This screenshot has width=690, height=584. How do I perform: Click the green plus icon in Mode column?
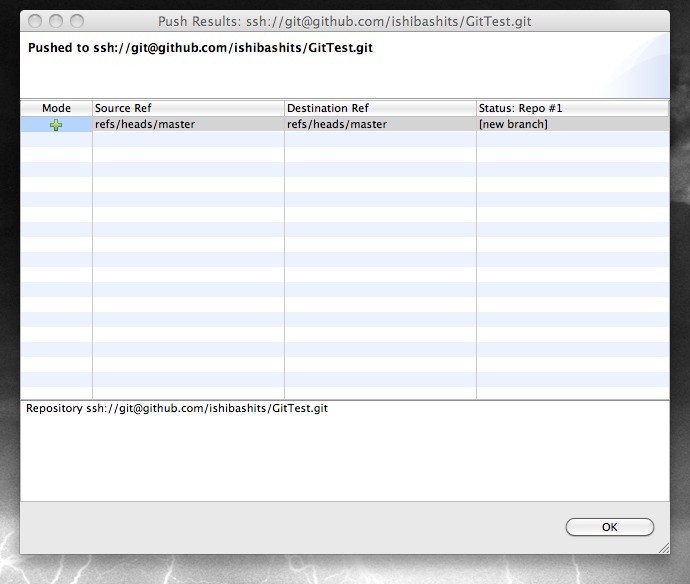click(x=56, y=125)
